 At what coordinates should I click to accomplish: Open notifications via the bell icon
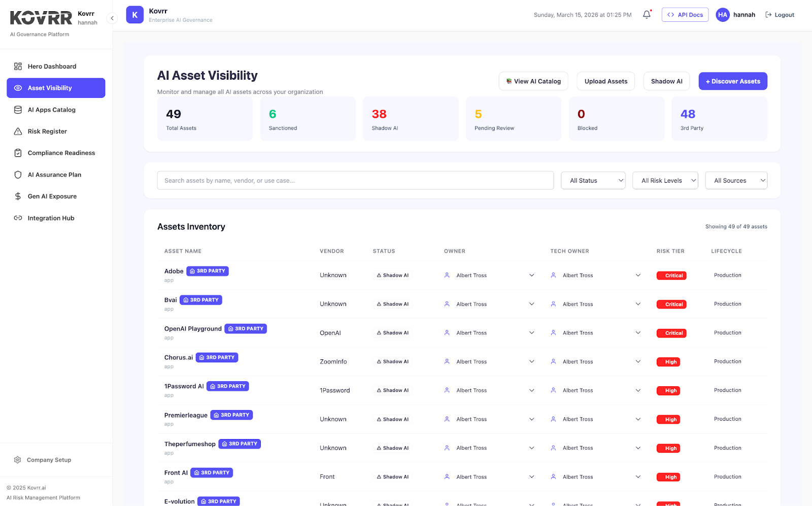tap(647, 15)
